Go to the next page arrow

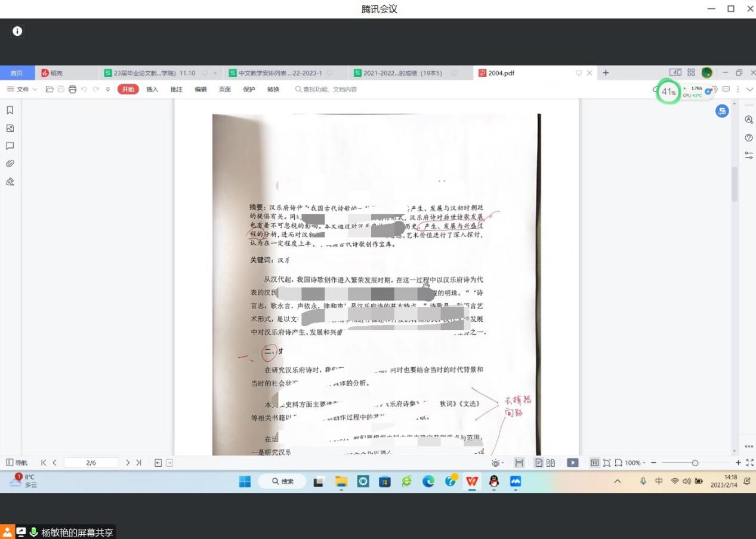click(128, 463)
